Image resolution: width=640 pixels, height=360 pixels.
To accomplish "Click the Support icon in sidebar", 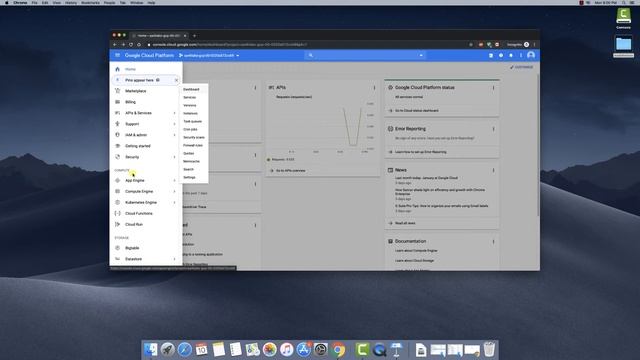I will [x=118, y=124].
